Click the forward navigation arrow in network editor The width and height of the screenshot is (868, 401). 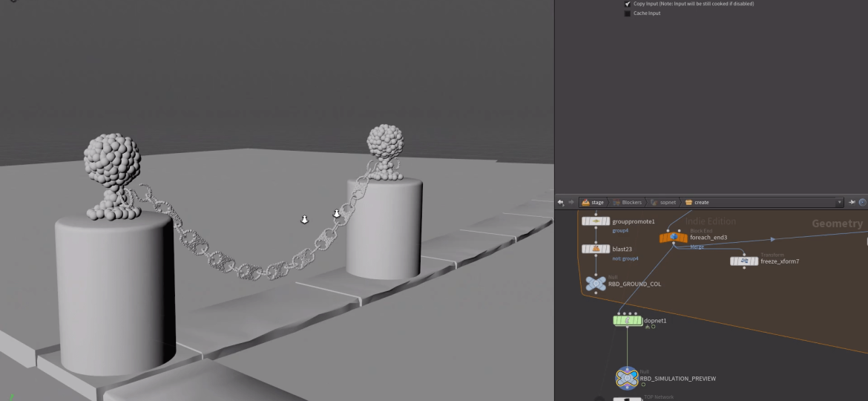pos(571,202)
